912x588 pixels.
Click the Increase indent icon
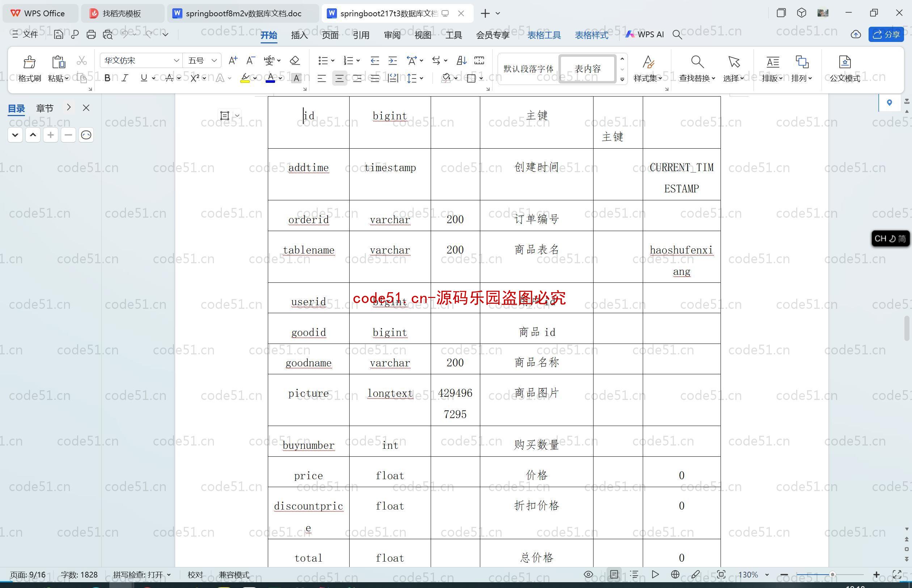(392, 60)
